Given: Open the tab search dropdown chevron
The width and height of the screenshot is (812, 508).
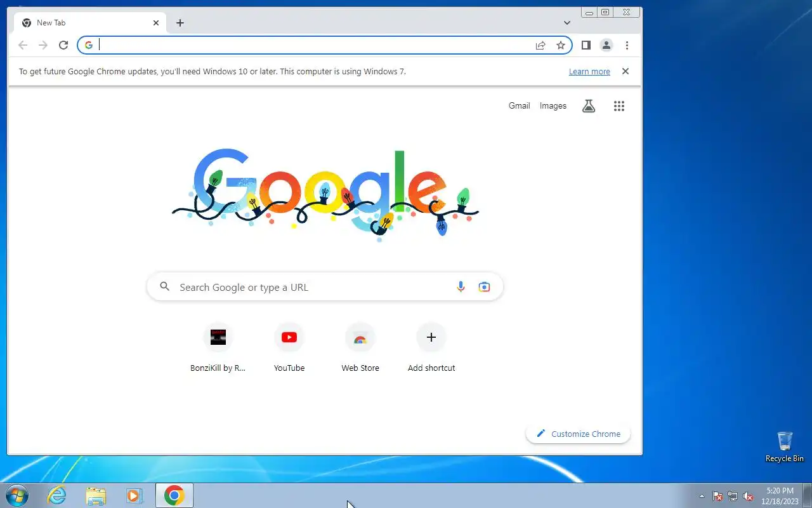Looking at the screenshot, I should [x=567, y=23].
